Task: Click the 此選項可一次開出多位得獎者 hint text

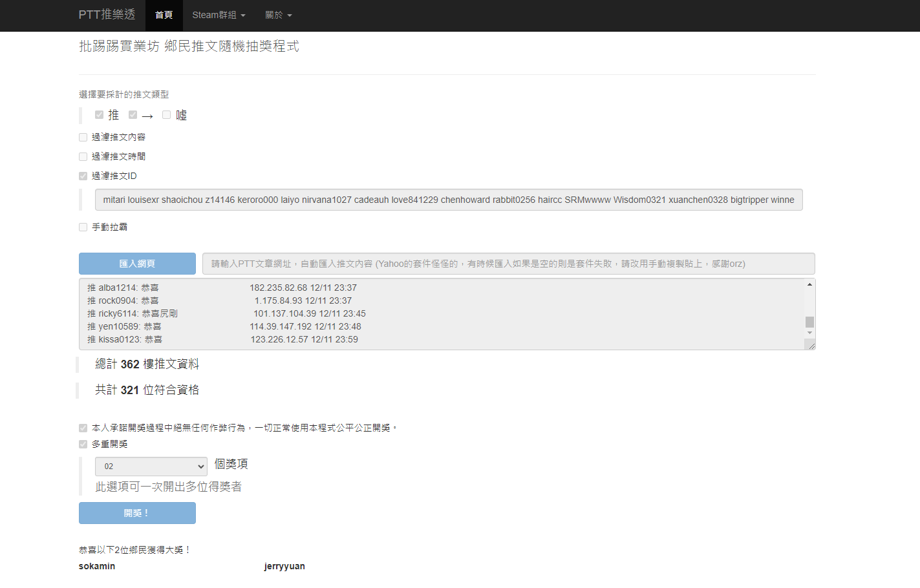Action: 169,487
